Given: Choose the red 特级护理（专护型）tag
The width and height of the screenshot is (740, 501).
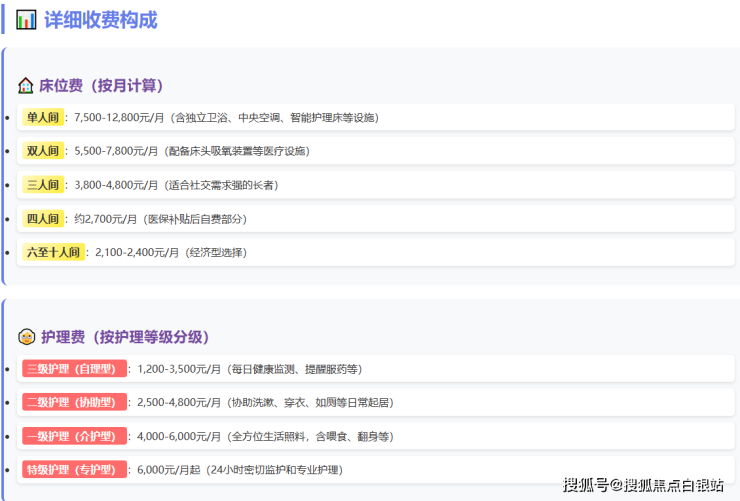Looking at the screenshot, I should [x=74, y=470].
